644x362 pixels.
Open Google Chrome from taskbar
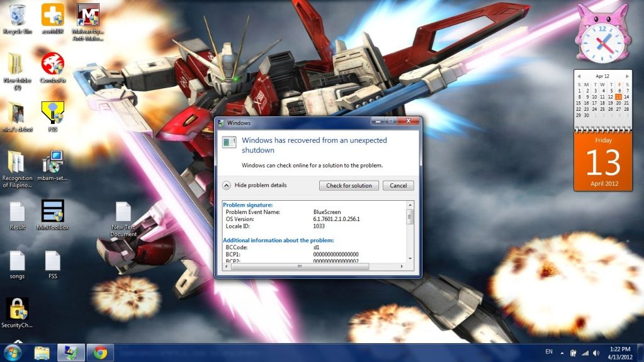pyautogui.click(x=100, y=353)
